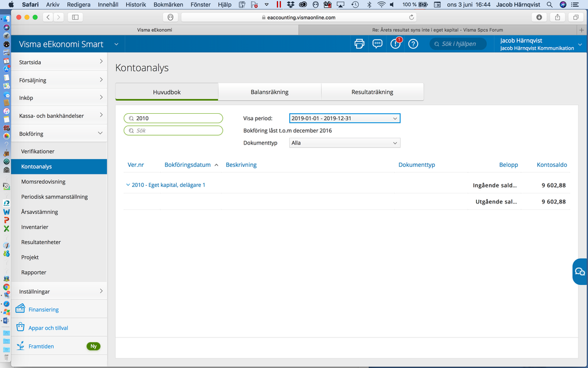Show Safari tab overview icon
Screen dimensions: 588x368
click(576, 17)
